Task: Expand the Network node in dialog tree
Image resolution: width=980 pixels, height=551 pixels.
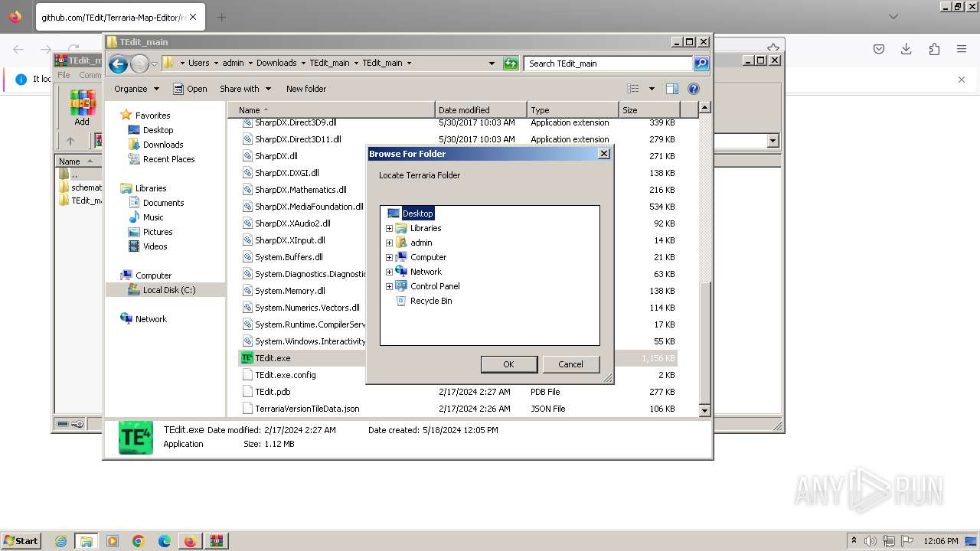Action: [x=389, y=272]
